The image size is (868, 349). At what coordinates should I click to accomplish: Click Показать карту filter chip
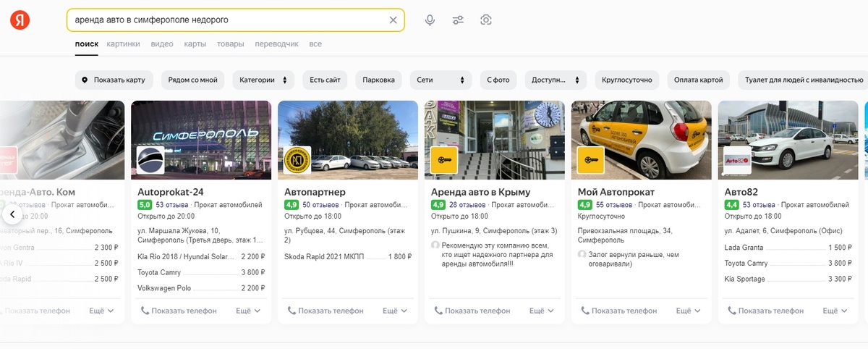pyautogui.click(x=114, y=80)
